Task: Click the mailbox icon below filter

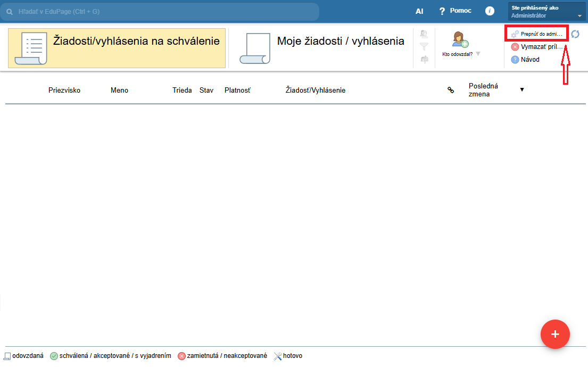Action: pyautogui.click(x=424, y=59)
